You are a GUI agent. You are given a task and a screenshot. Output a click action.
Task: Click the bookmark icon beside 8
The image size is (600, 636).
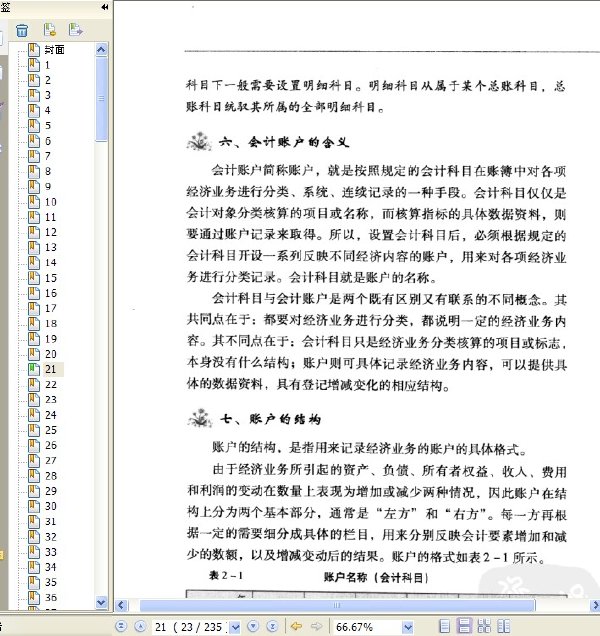coord(34,171)
